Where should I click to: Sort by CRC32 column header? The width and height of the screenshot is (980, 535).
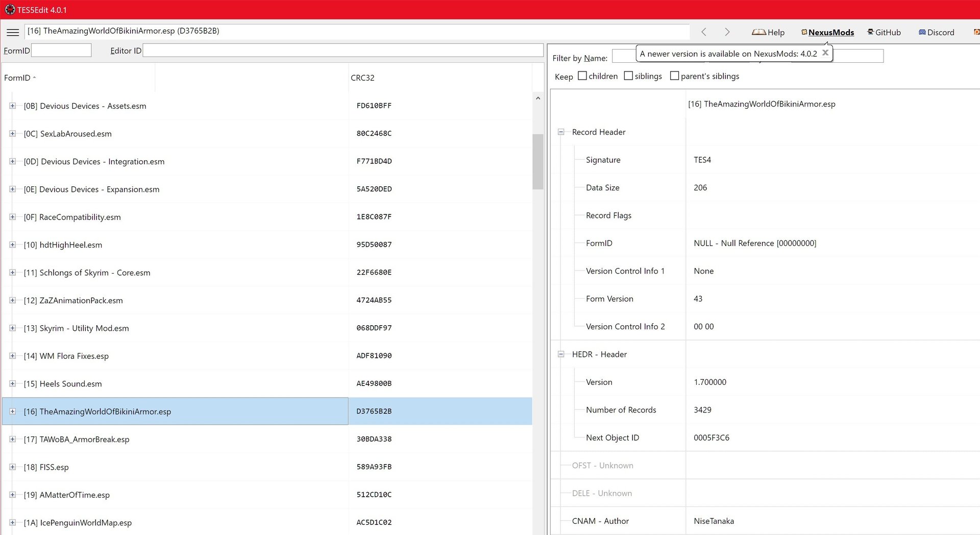tap(440, 78)
